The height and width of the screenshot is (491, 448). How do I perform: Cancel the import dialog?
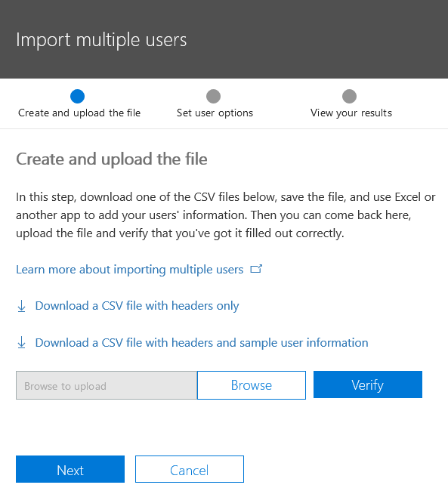point(190,469)
